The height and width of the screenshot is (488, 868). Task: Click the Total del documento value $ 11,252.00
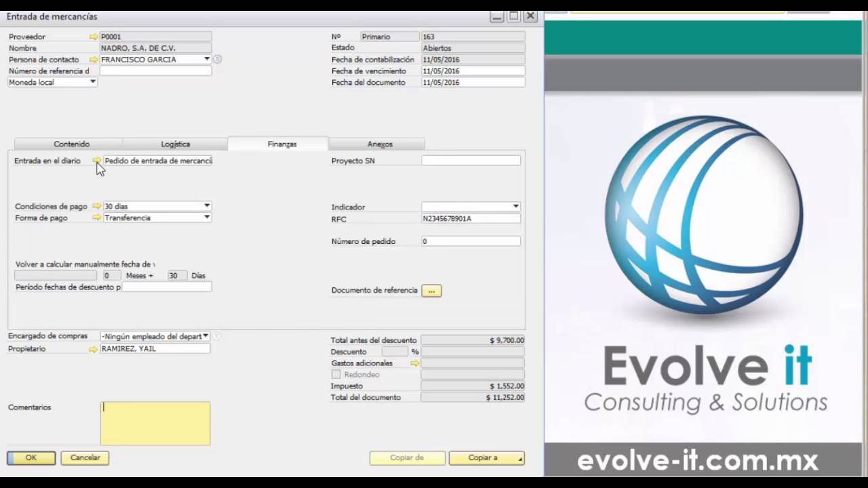(x=505, y=398)
